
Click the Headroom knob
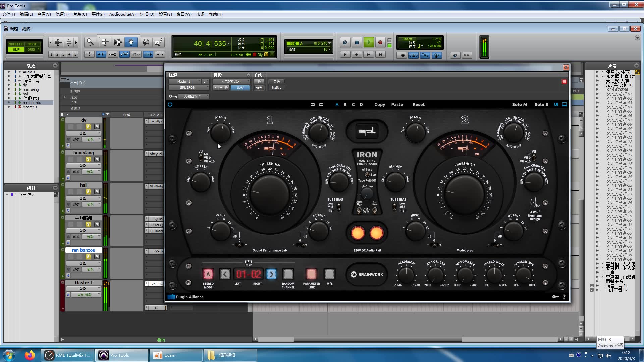click(x=406, y=275)
